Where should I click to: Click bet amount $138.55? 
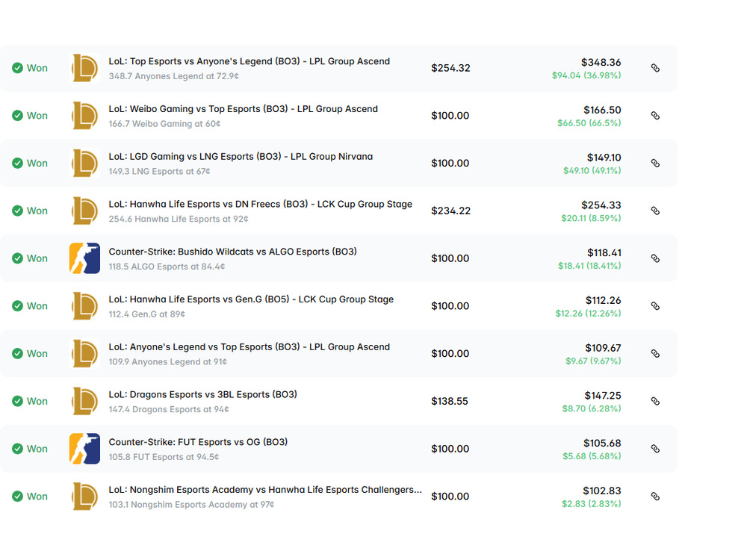(x=450, y=402)
